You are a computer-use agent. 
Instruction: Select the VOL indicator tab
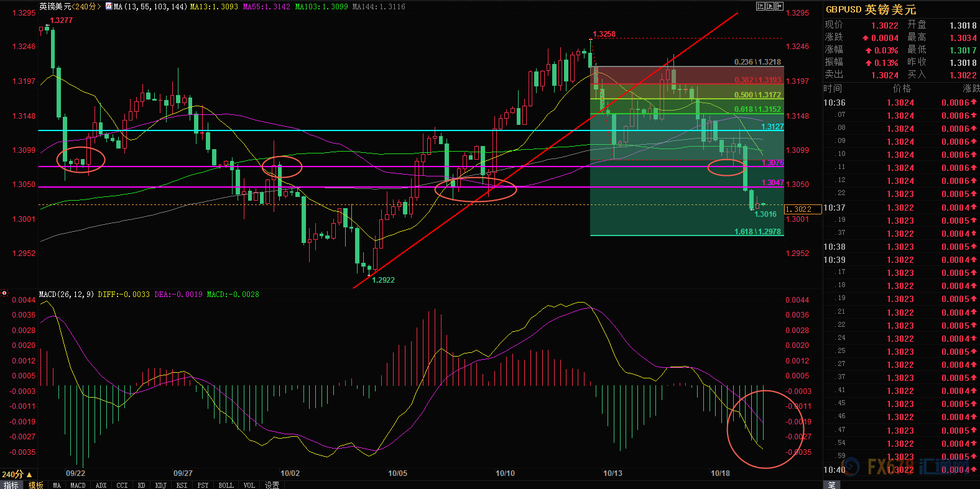click(x=249, y=485)
